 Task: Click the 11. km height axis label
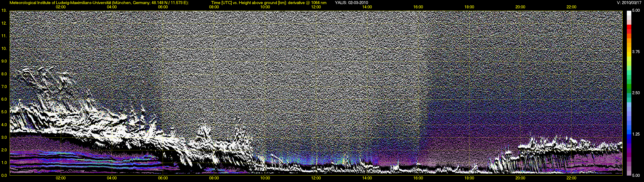point(4,36)
